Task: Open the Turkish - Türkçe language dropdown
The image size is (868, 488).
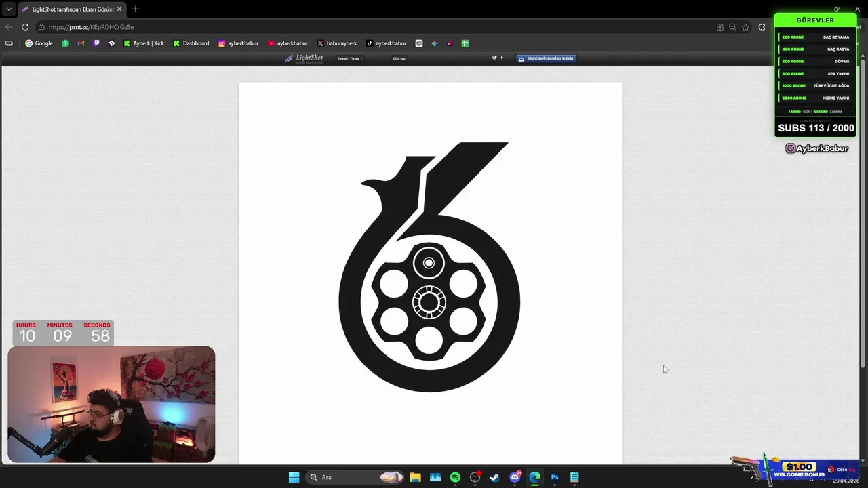Action: click(349, 58)
